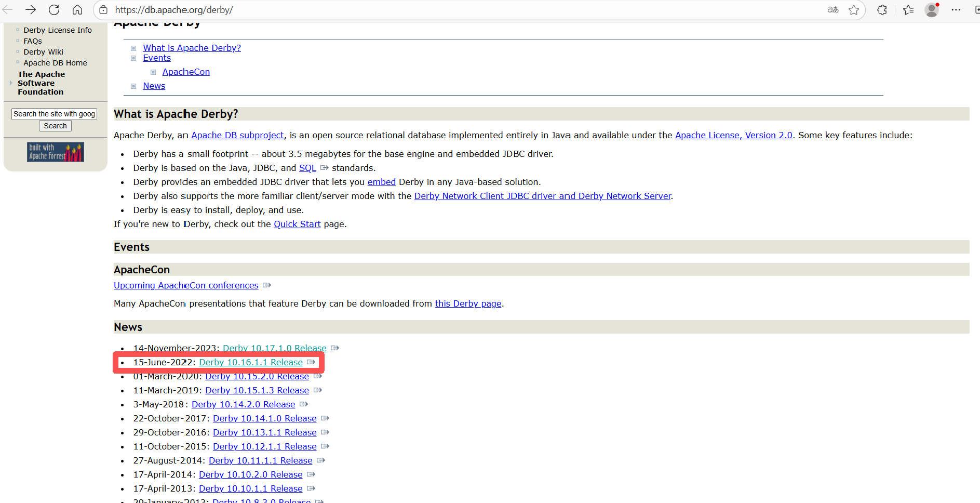Viewport: 980px width, 503px height.
Task: Open Apache License, Version 2.0 link
Action: point(733,135)
